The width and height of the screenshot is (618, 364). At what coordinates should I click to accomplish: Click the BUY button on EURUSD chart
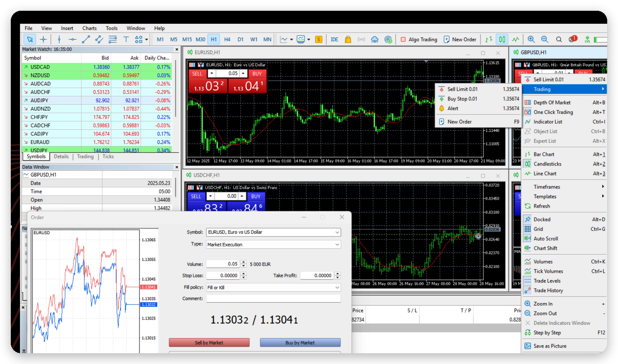(257, 73)
